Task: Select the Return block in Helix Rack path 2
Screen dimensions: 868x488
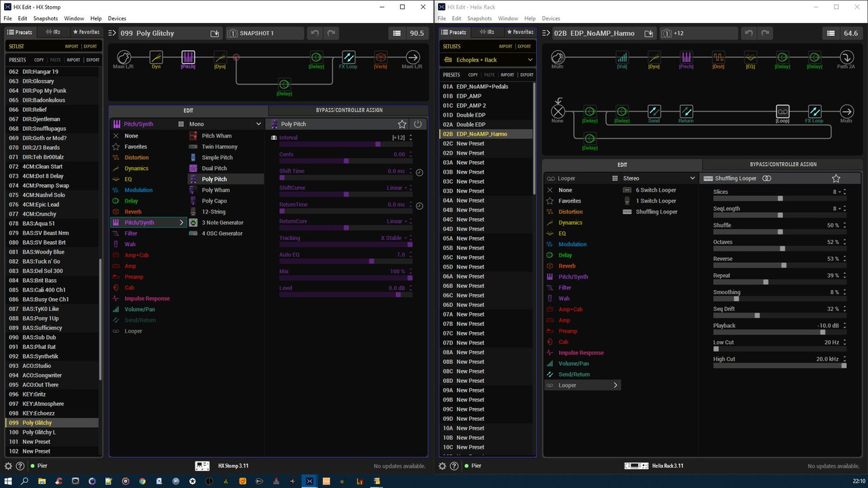Action: (686, 112)
